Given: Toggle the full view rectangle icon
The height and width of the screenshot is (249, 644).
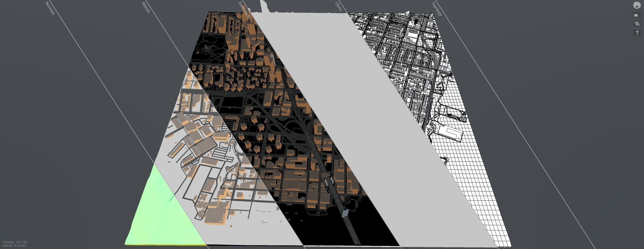Looking at the screenshot, I should click(637, 15).
